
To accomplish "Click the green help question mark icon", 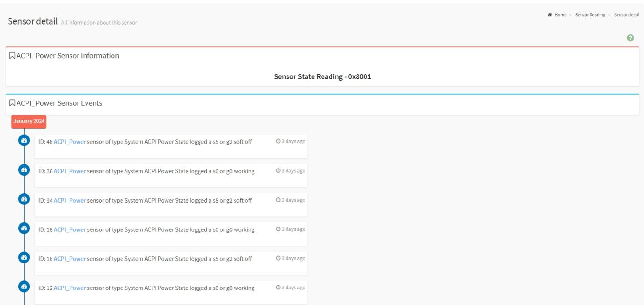I will (630, 38).
